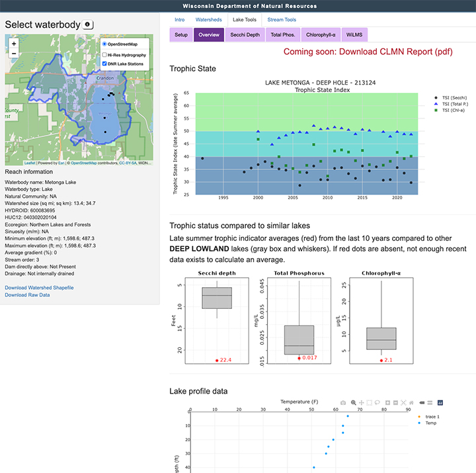Viewport: 476px width, 473px height.
Task: Click the Waterbody name: Metonga Lake row
Action: coord(40,183)
